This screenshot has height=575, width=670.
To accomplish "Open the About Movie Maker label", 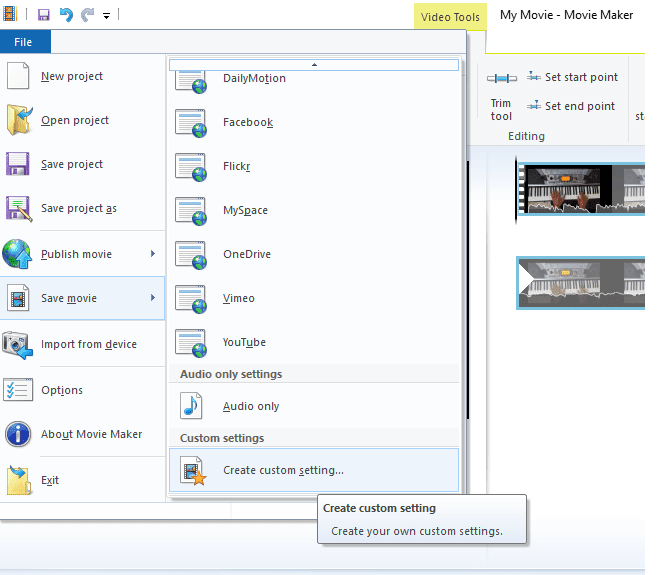I will coord(91,434).
